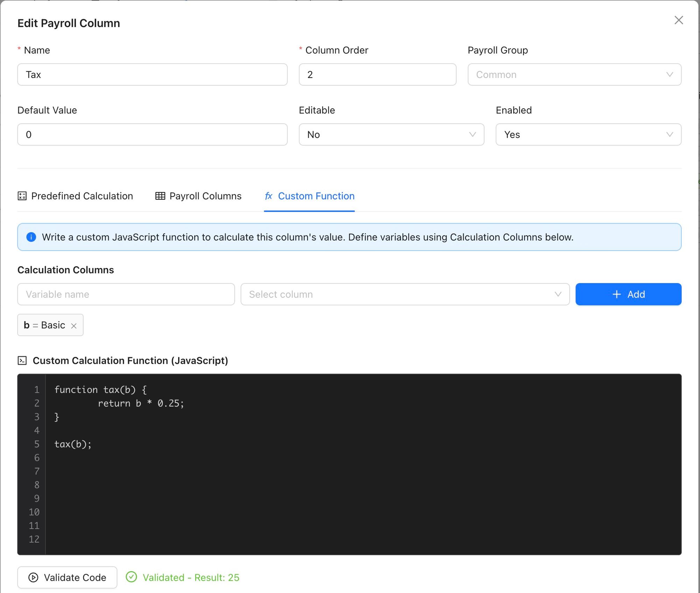Close the Edit Payroll Column dialog
The height and width of the screenshot is (593, 700).
click(678, 20)
